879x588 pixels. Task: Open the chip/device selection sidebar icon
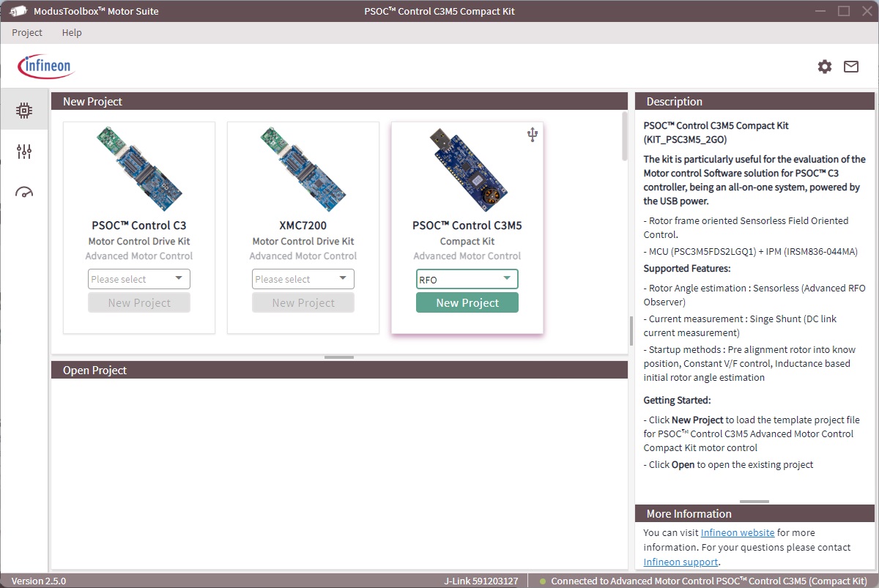[24, 111]
